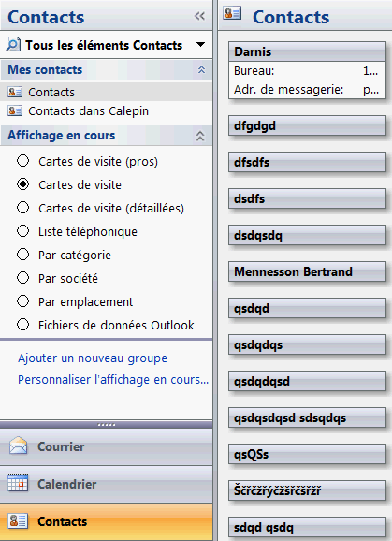Select the Mennesson Bertrand contact card

[x=307, y=271]
